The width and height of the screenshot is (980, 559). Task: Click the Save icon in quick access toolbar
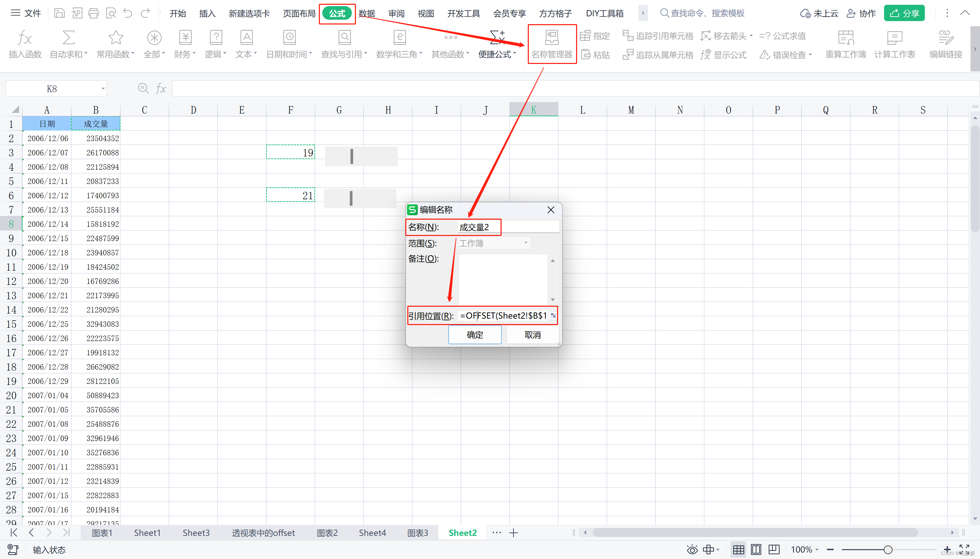point(59,14)
